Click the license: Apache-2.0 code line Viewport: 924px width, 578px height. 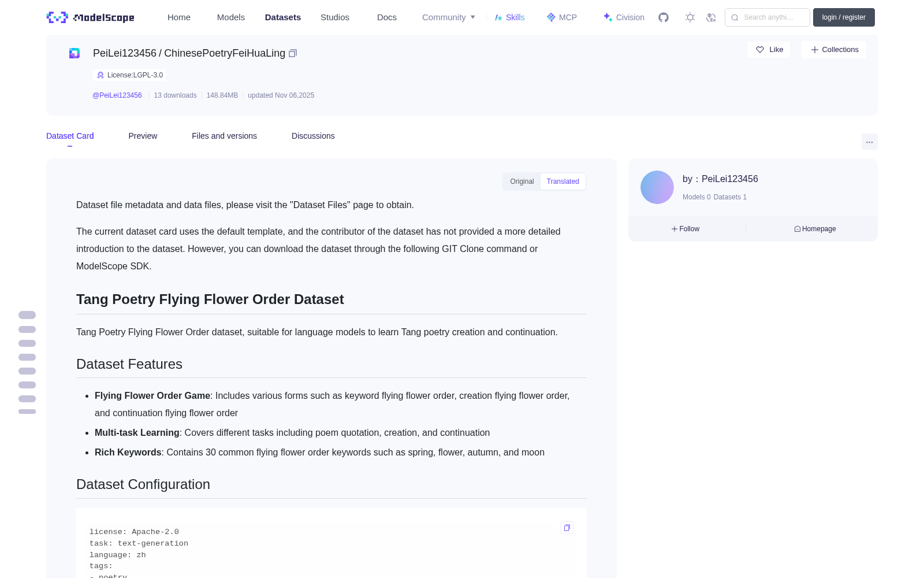[134, 532]
